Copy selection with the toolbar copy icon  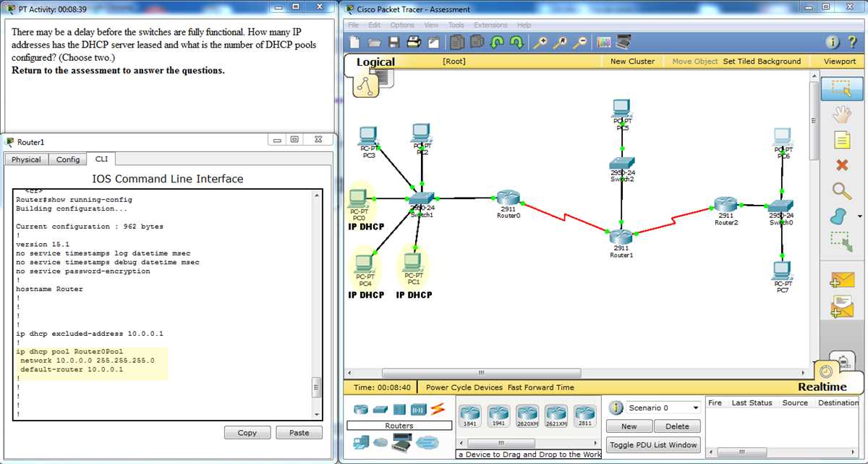point(457,43)
